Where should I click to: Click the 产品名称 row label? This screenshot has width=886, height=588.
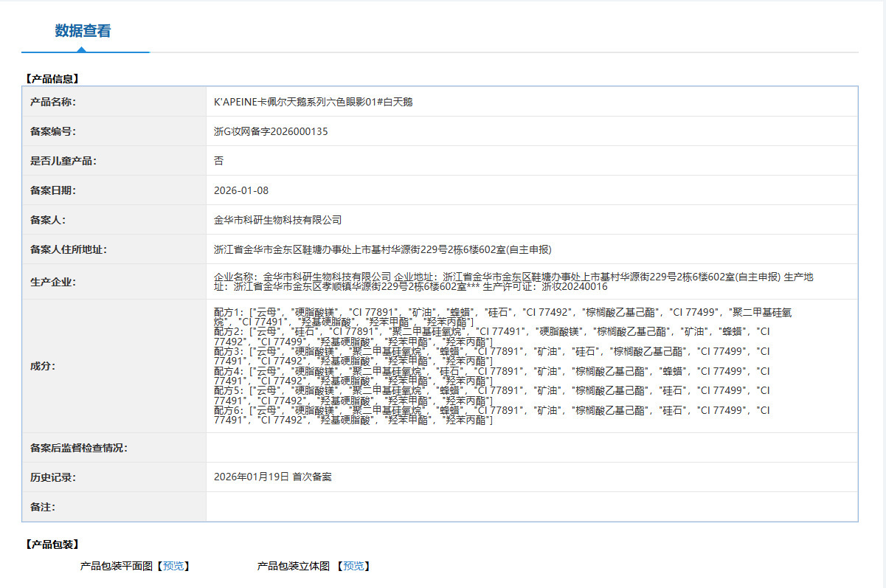point(53,102)
